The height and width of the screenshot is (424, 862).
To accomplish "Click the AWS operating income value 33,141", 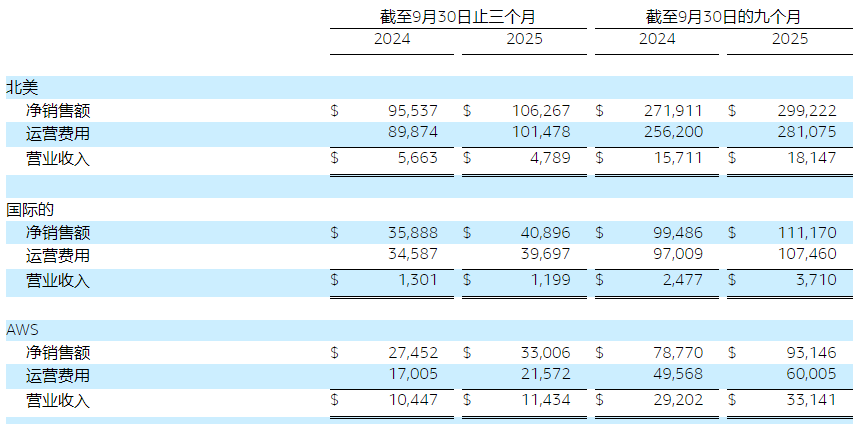I will coord(806,400).
